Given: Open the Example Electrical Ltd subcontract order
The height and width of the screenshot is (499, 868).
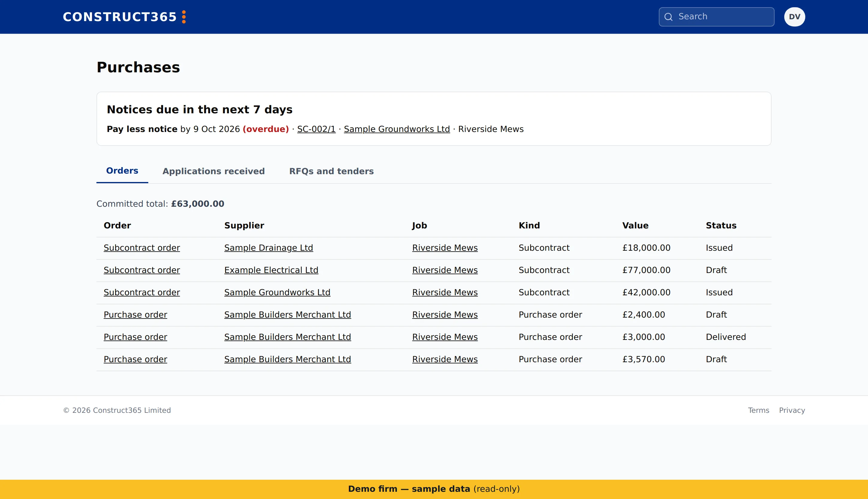Looking at the screenshot, I should [142, 270].
